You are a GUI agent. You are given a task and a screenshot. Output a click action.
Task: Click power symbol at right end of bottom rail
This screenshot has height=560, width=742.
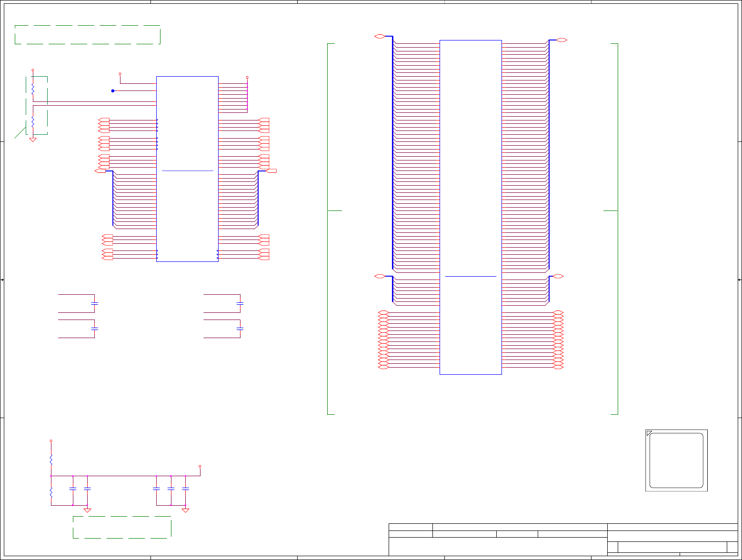[x=200, y=466]
